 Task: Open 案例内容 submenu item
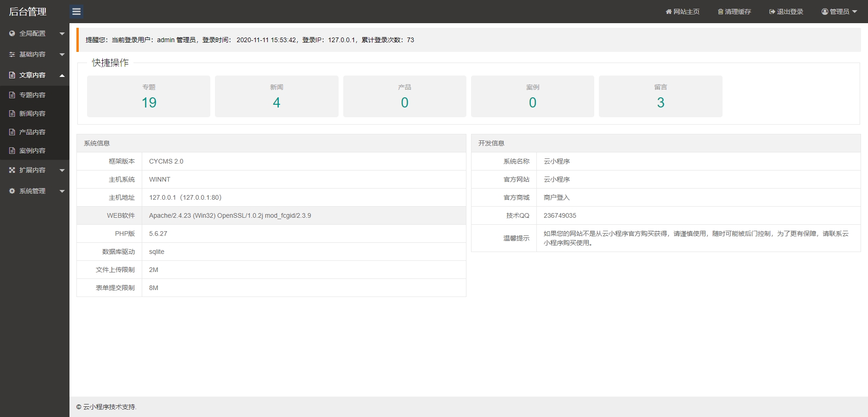(x=35, y=151)
